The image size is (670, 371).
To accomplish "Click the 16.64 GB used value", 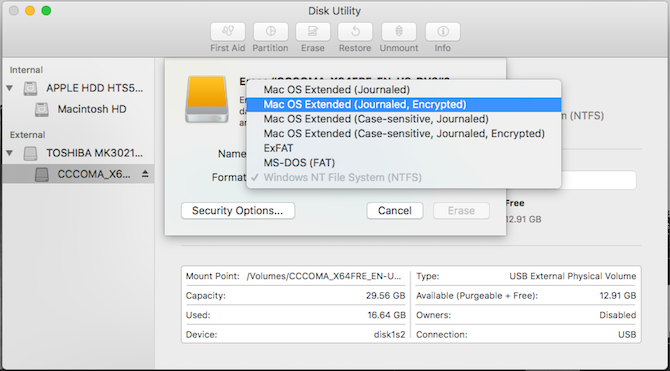I will (x=386, y=315).
